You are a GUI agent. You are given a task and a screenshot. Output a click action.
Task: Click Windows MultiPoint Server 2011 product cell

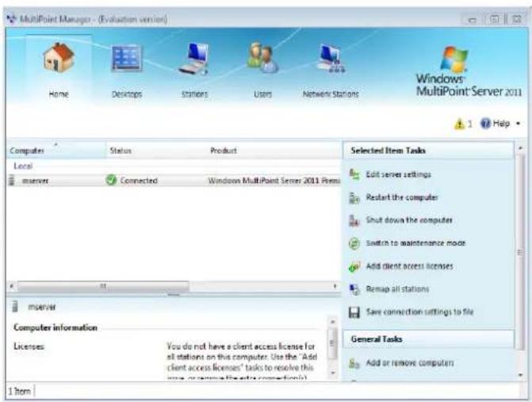274,181
